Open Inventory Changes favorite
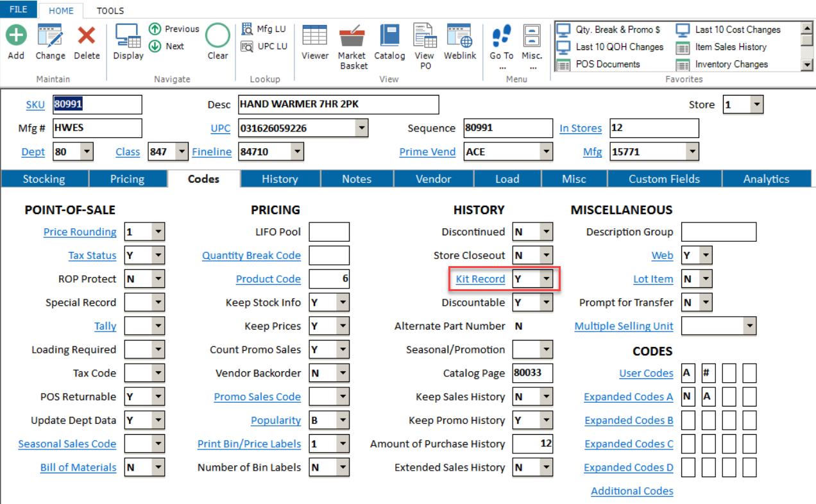Viewport: 816px width, 504px height. pos(722,64)
